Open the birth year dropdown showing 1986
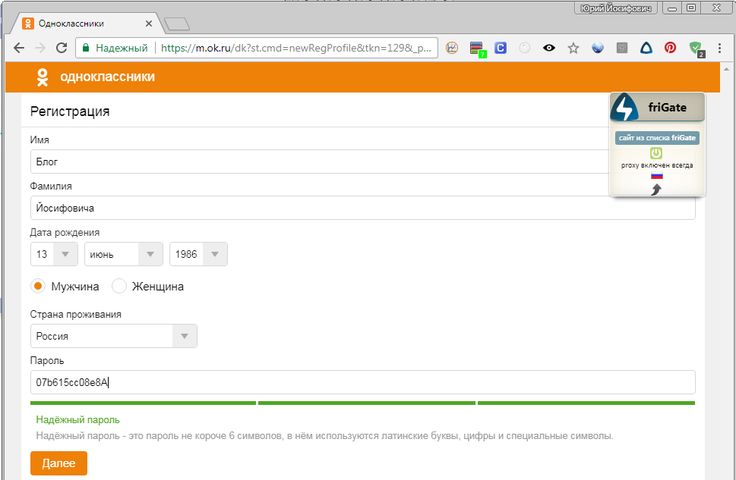736x480 pixels. 198,254
